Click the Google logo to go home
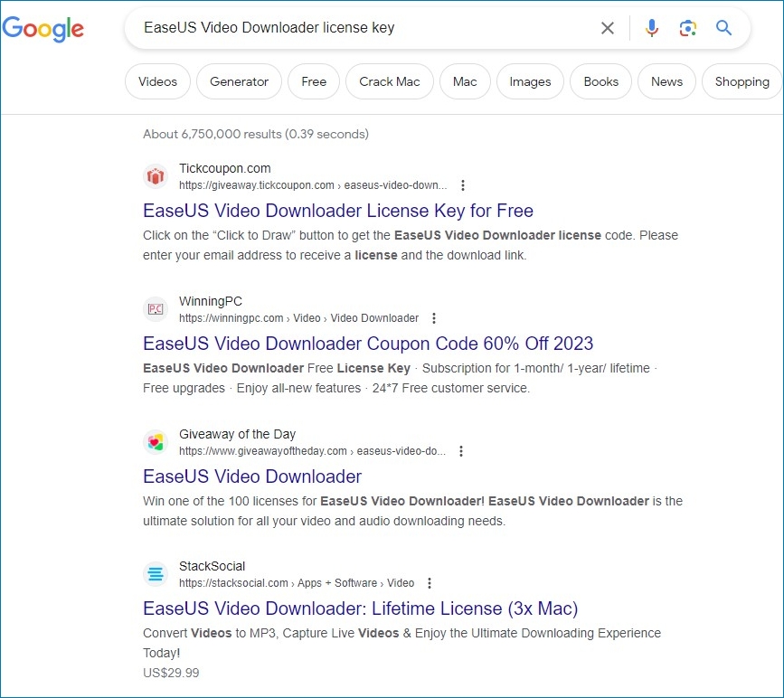This screenshot has width=784, height=698. [43, 29]
